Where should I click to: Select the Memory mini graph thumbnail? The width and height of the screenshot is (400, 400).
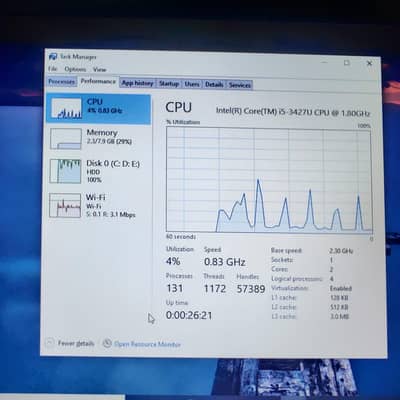(66, 139)
